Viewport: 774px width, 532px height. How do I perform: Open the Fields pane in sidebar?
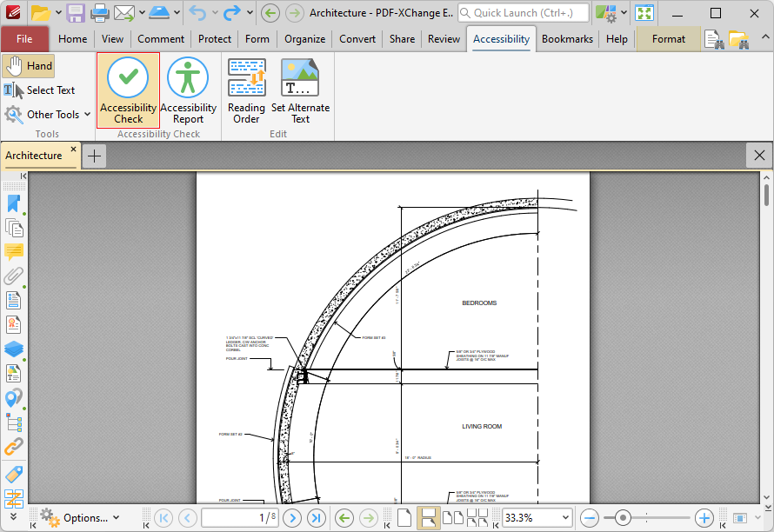(14, 300)
